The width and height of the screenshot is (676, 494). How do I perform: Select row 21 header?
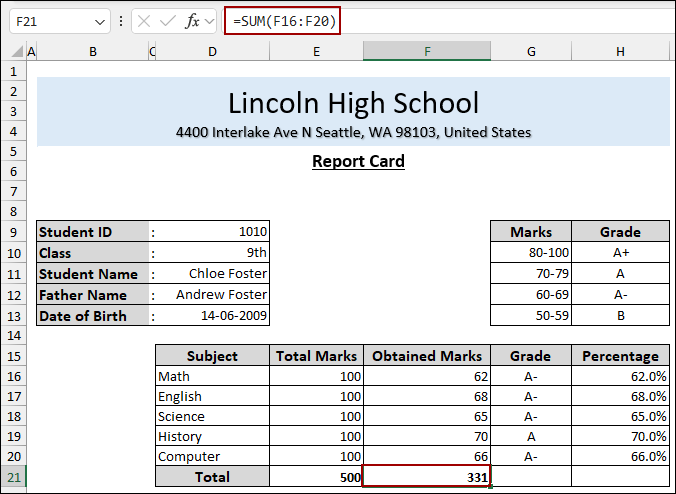coord(13,477)
